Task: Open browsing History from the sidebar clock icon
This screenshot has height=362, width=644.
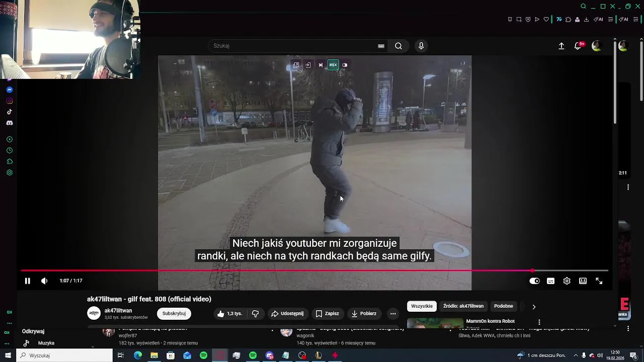Action: (9, 150)
